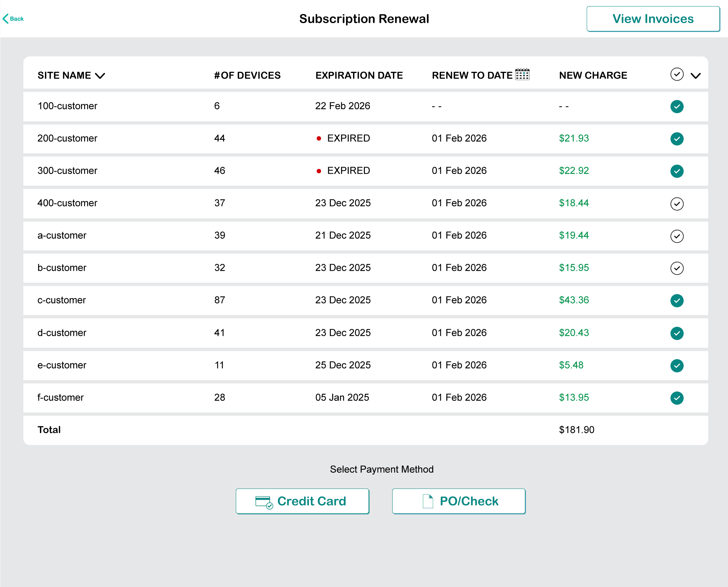728x587 pixels.
Task: Click the $20.43 charge
Action: (574, 333)
